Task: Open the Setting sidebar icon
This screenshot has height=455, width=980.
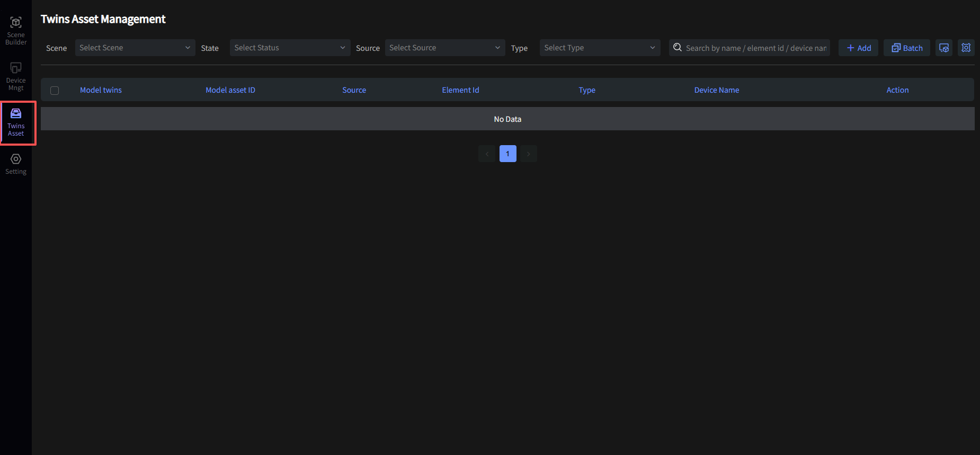Action: point(16,164)
